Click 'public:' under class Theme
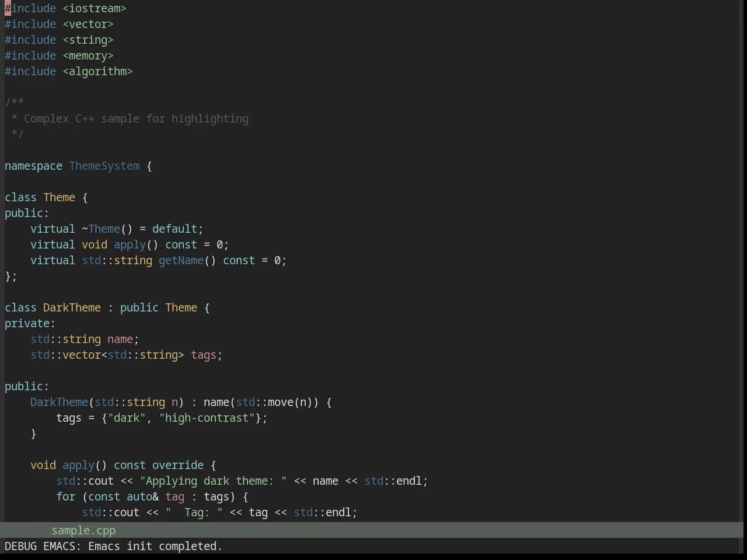This screenshot has height=560, width=747. (27, 213)
